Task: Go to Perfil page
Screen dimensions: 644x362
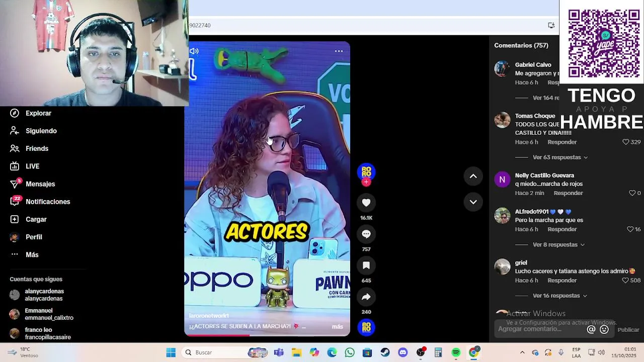Action: click(26, 237)
